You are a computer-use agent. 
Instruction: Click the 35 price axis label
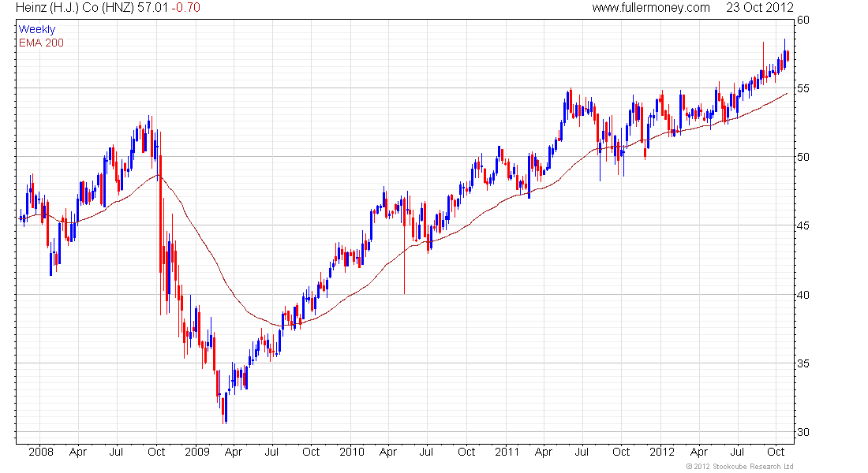tap(803, 363)
